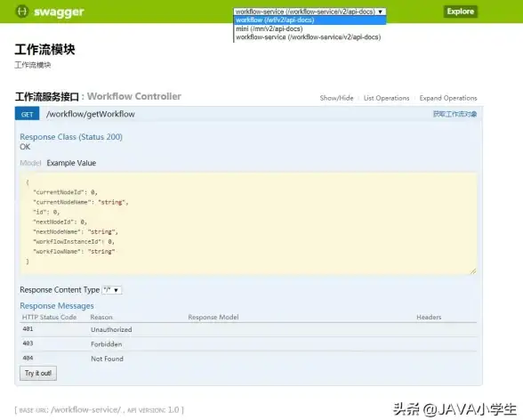Click Show/Hide link
The width and height of the screenshot is (523, 420).
336,98
